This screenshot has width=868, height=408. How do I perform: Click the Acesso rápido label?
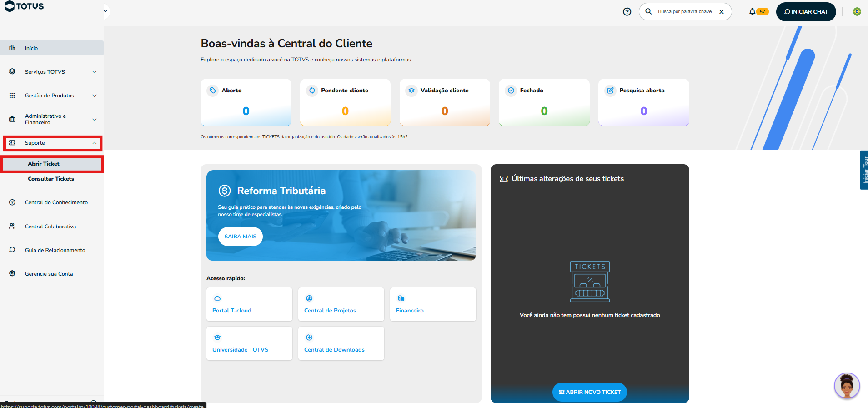click(x=226, y=278)
